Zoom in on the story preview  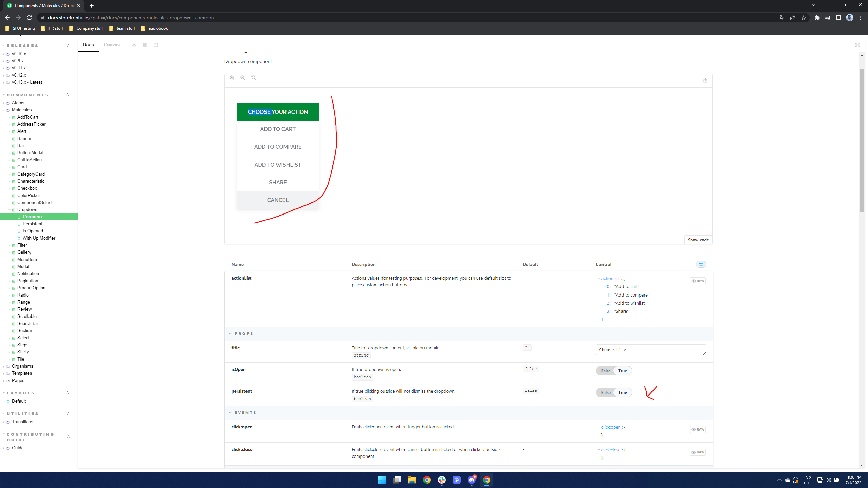click(x=232, y=78)
